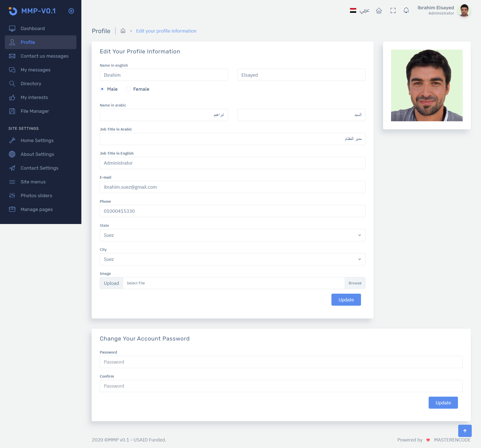Click the notification bell icon

[406, 11]
